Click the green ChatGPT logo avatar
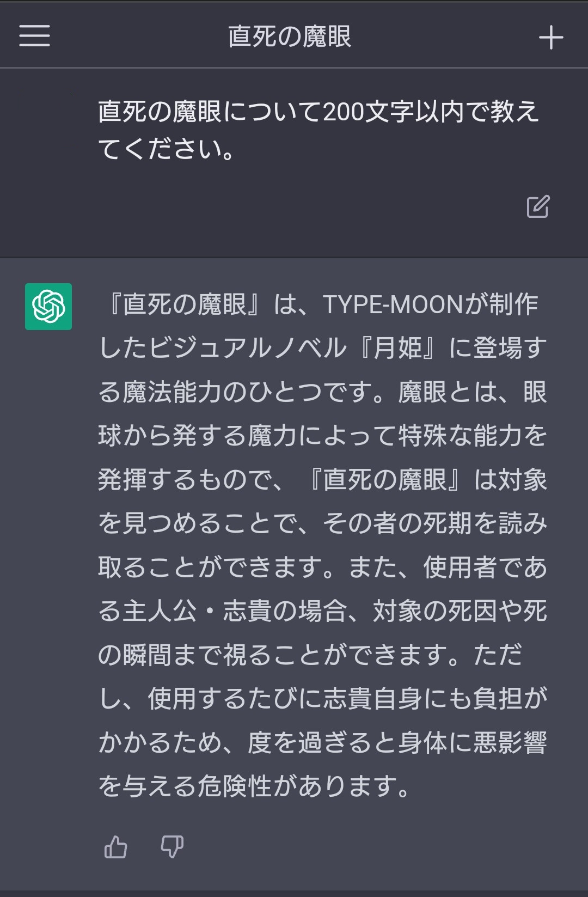 pos(48,307)
